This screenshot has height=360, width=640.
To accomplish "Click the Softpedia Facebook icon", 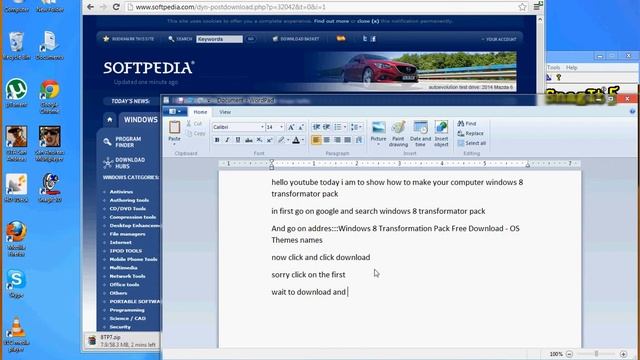I will point(373,39).
